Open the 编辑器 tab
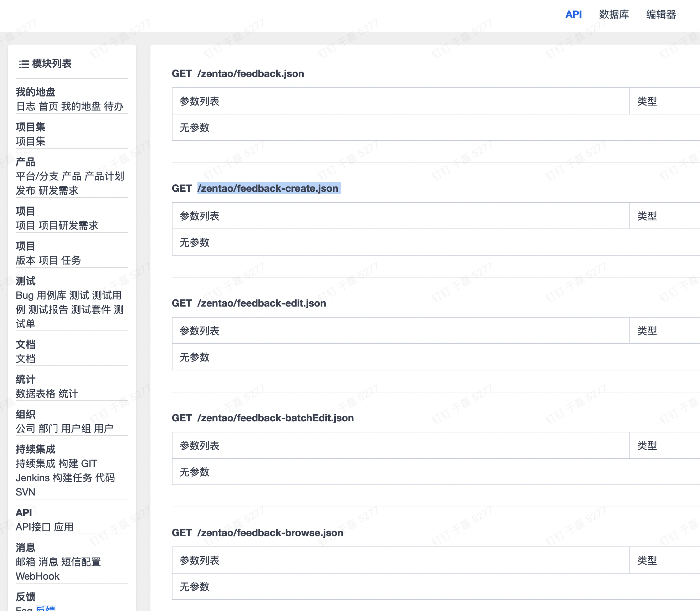This screenshot has height=611, width=700. [661, 14]
